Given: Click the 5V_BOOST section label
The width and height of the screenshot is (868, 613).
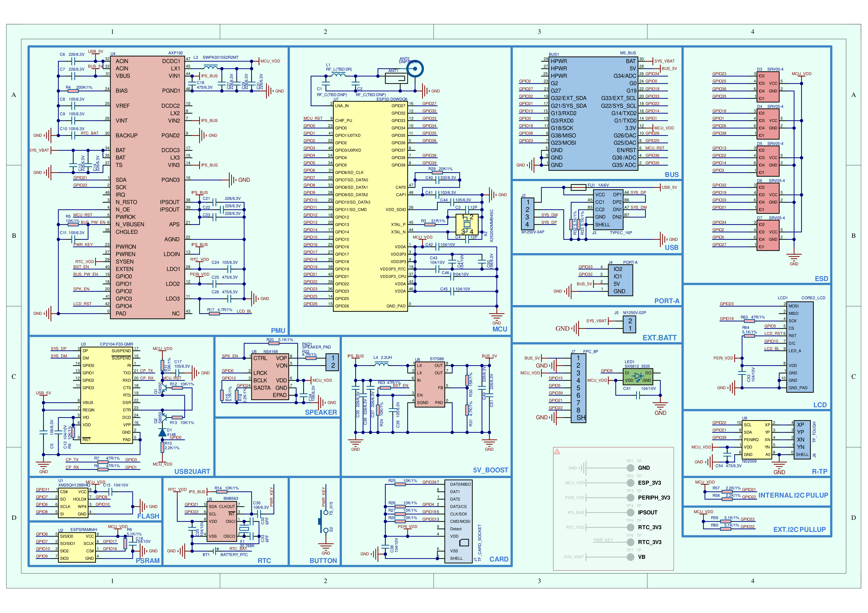Looking at the screenshot, I should [x=490, y=470].
